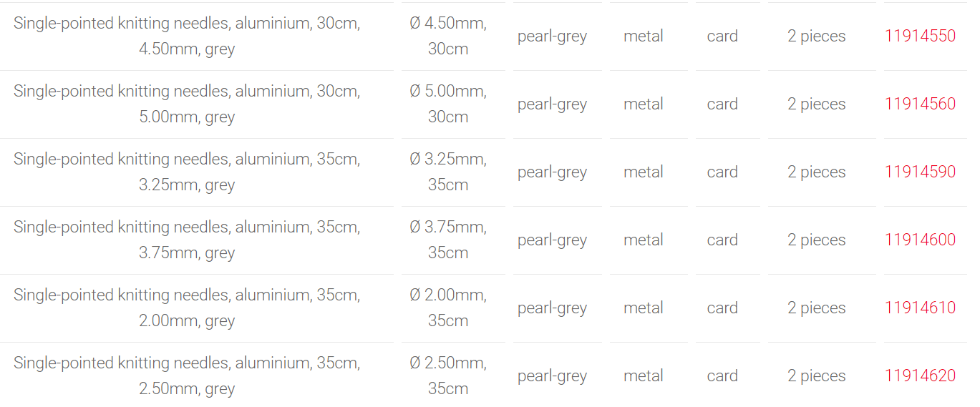Click the 35cm, 2.00mm grey needles name
Screen dimensions: 980x407
(187, 308)
